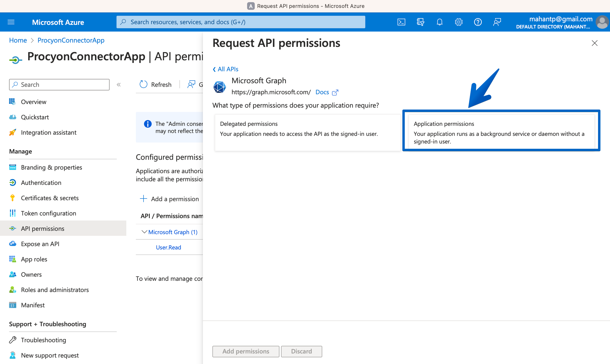Select API permissions in the sidebar
The height and width of the screenshot is (364, 610).
pos(43,228)
